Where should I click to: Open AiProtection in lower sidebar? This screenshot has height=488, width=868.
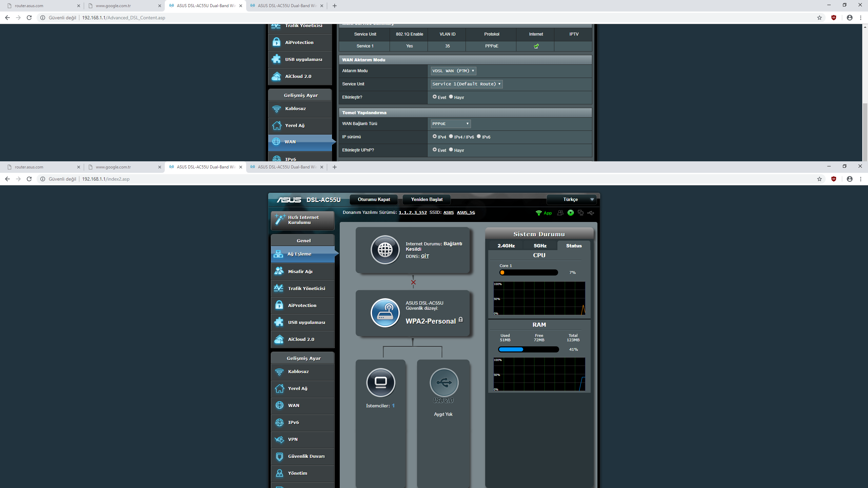point(302,305)
